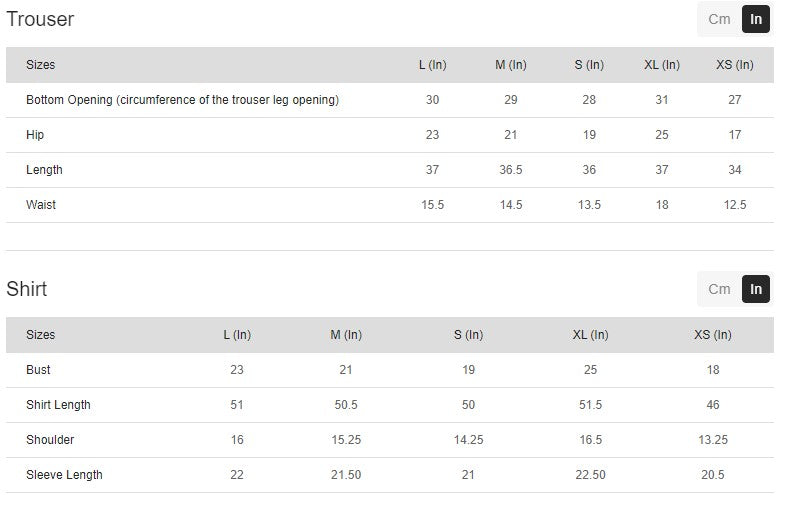
Task: Click the Shirt M (In) column header
Action: pyautogui.click(x=346, y=335)
